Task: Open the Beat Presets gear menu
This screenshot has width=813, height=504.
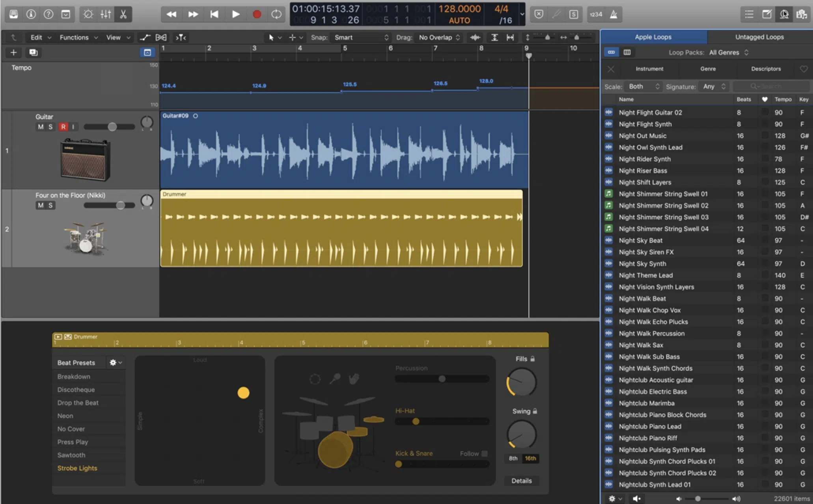Action: (115, 362)
